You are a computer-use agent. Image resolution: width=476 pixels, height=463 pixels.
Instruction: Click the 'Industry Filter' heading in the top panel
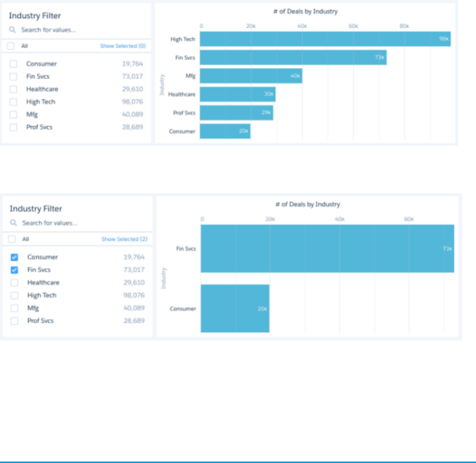coord(35,16)
